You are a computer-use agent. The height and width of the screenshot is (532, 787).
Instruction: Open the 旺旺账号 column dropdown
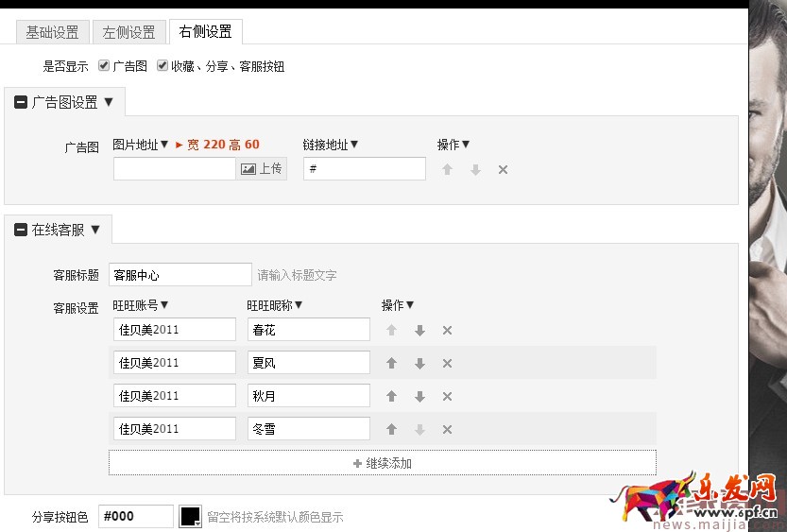coord(141,305)
